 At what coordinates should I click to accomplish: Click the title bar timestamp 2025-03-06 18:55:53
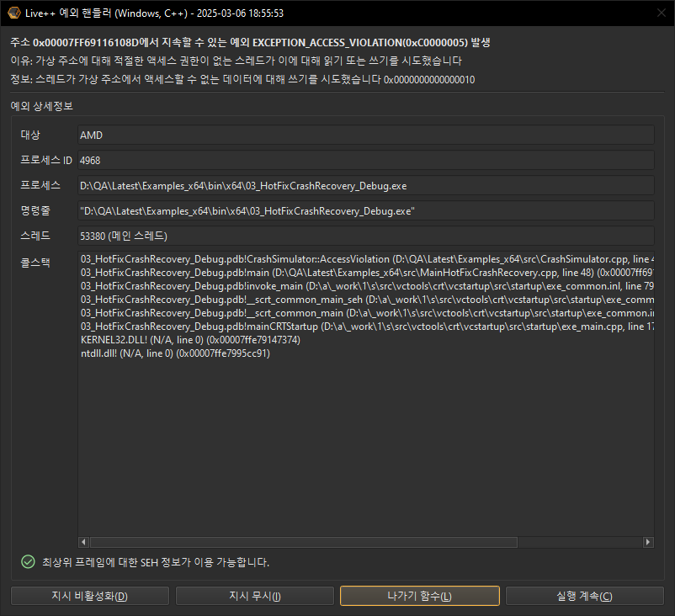(240, 13)
